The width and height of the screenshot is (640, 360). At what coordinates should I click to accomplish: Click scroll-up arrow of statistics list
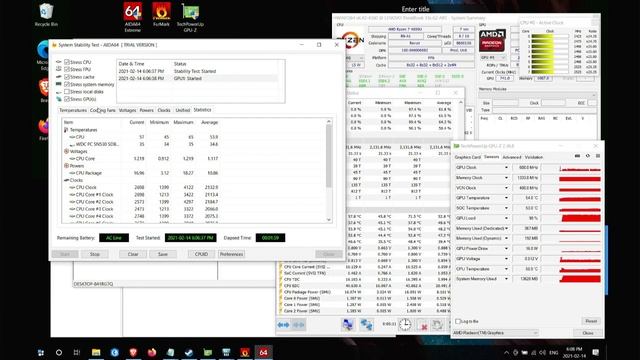pyautogui.click(x=329, y=122)
